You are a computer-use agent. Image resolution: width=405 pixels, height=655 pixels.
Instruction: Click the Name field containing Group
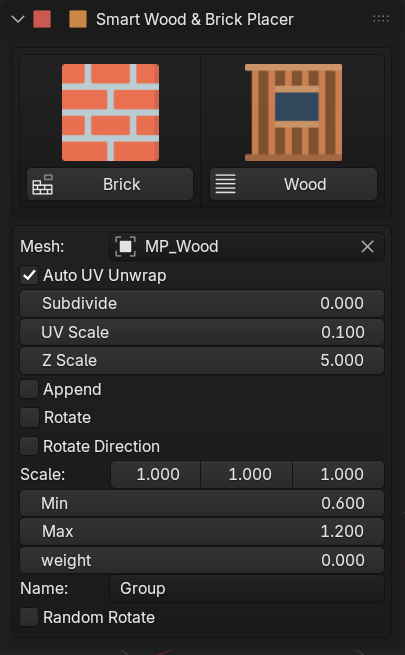point(247,589)
